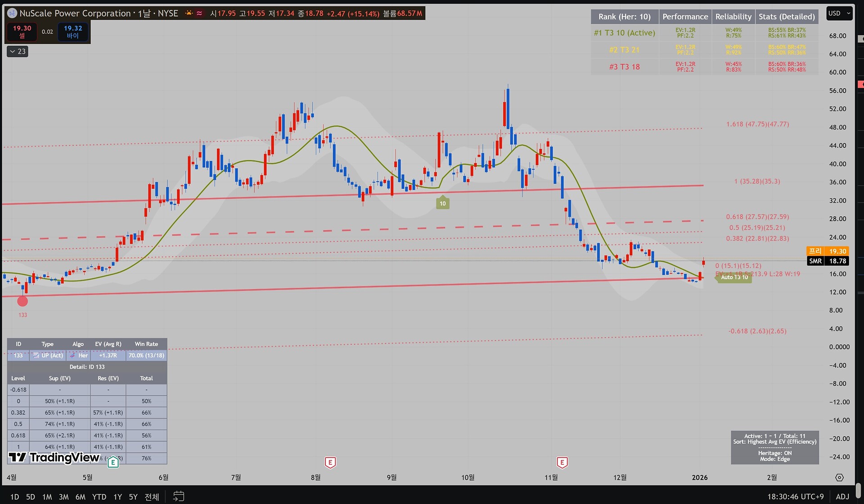
Task: Click the go-to-date calendar icon
Action: coord(179,496)
